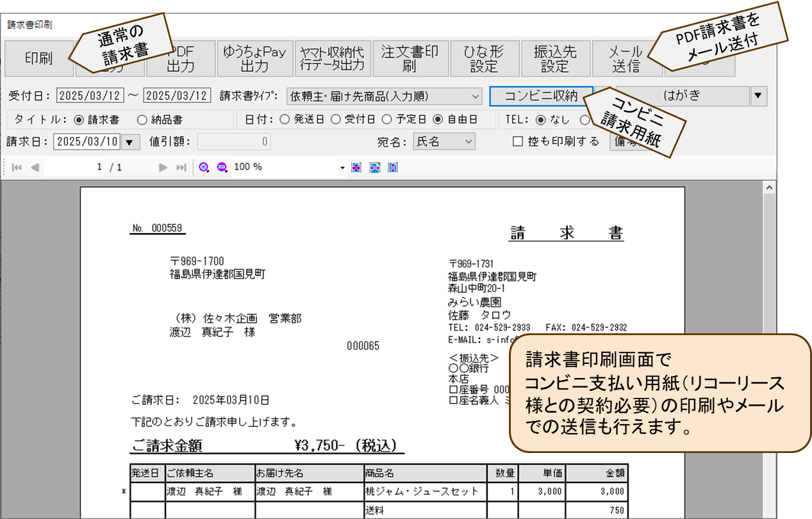Viewport: 812px width, 519px height.
Task: Jump to the last preview page
Action: (182, 167)
